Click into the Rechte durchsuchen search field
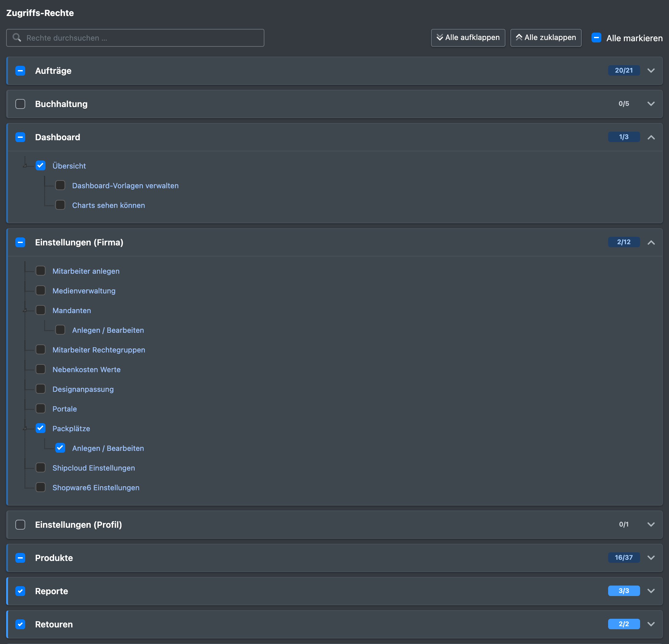The width and height of the screenshot is (669, 644). pyautogui.click(x=135, y=38)
